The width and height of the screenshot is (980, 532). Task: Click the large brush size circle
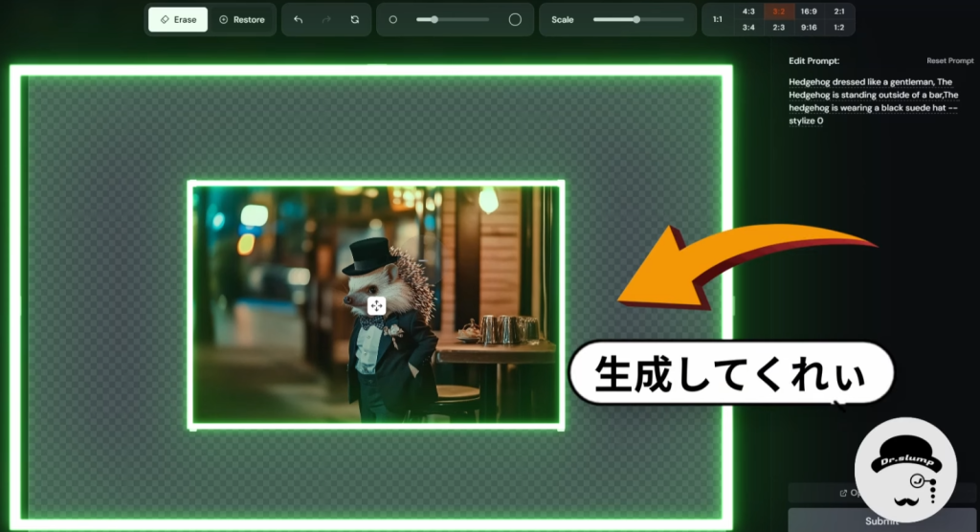point(515,19)
